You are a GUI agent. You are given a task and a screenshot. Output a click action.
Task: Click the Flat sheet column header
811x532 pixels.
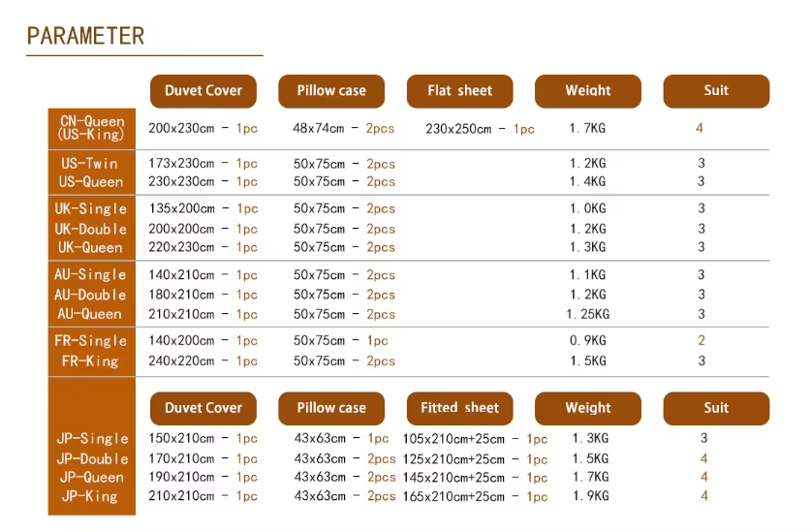[x=460, y=91]
